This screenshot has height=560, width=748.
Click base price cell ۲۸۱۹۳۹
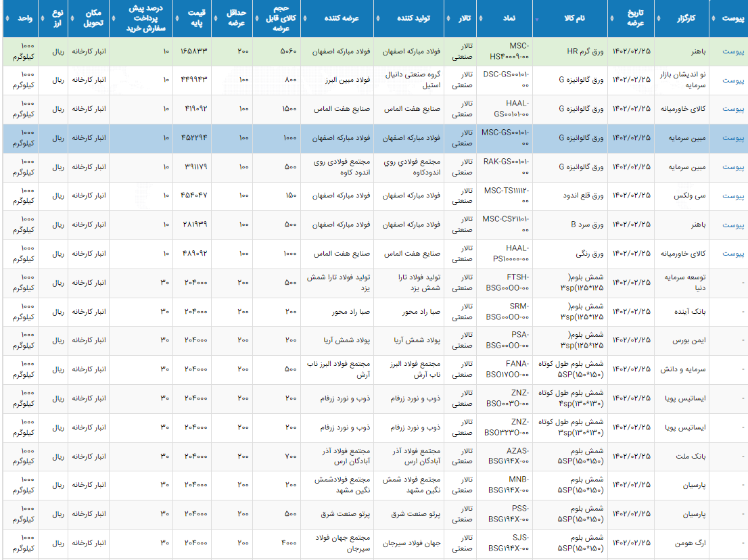pyautogui.click(x=192, y=225)
